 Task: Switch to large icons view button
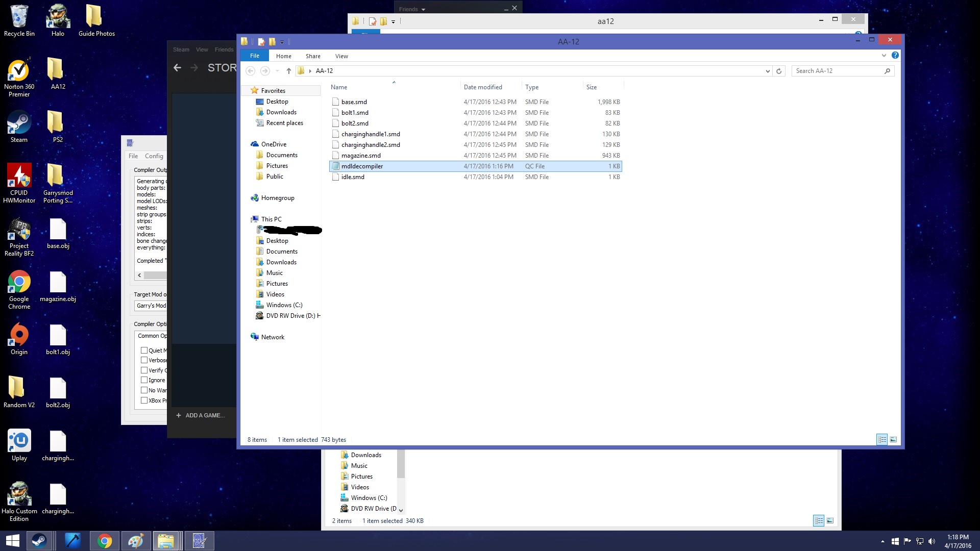click(893, 440)
